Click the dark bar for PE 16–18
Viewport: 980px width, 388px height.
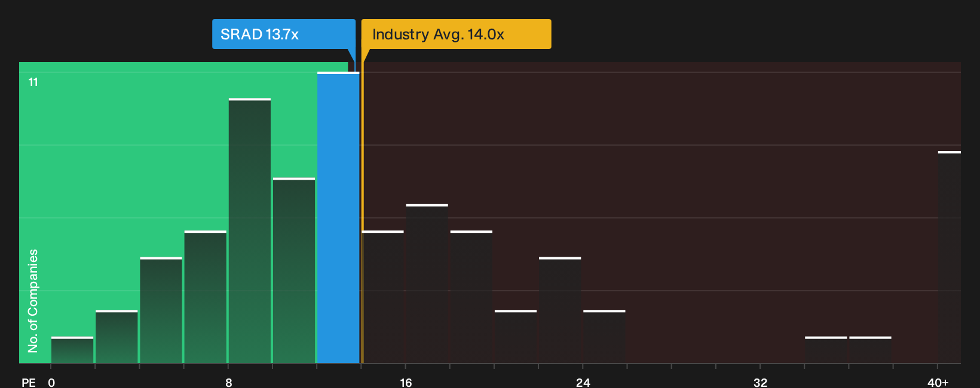click(427, 284)
